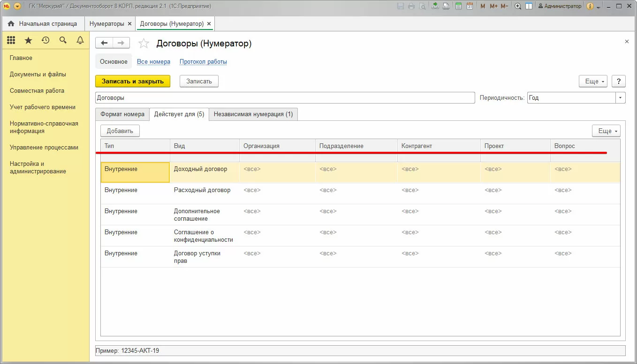Screen dimensions: 637x364
Task: Open Favorites with the black star icon
Action: tap(28, 41)
